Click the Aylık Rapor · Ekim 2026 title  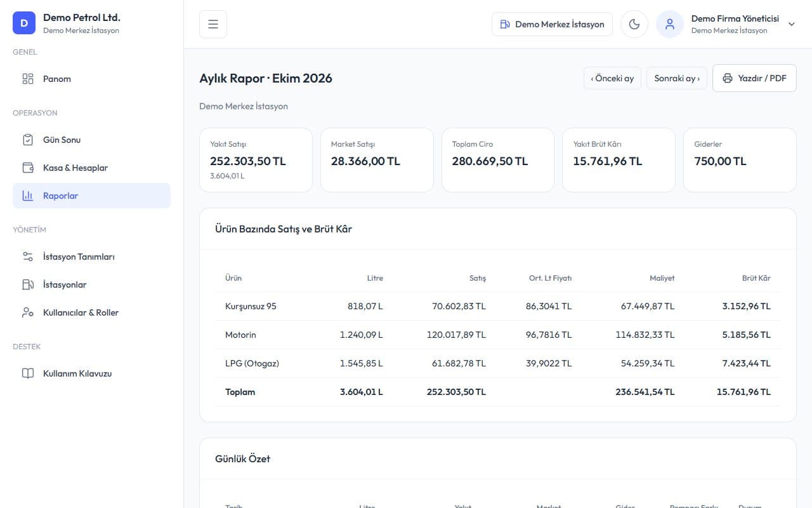[266, 78]
